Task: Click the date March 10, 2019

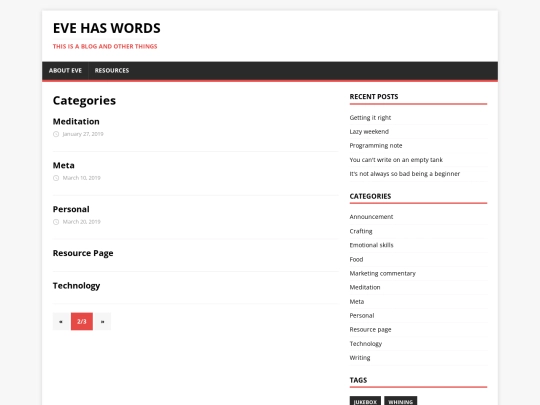Action: pyautogui.click(x=81, y=178)
